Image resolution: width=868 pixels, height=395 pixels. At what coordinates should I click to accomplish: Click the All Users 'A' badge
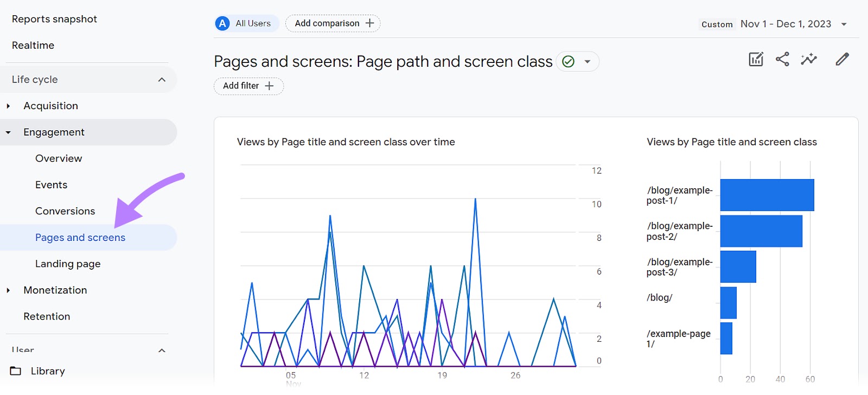(222, 23)
